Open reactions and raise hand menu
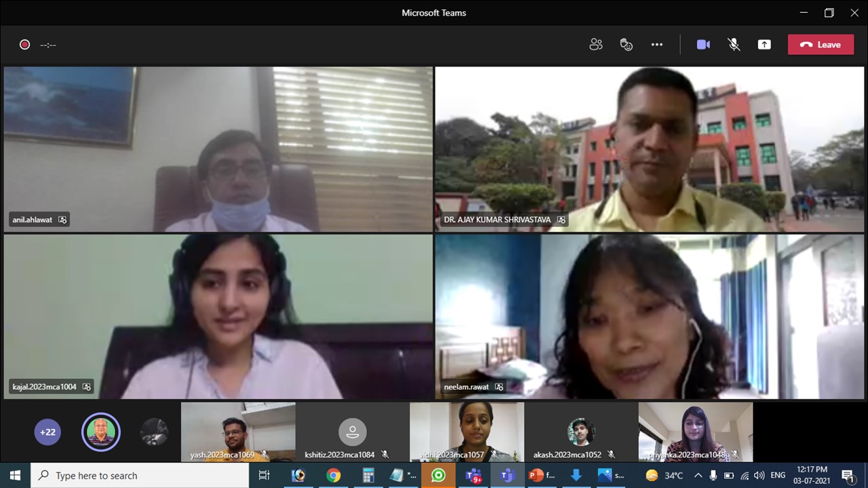Screen dimensions: 868x488 (x=626, y=45)
